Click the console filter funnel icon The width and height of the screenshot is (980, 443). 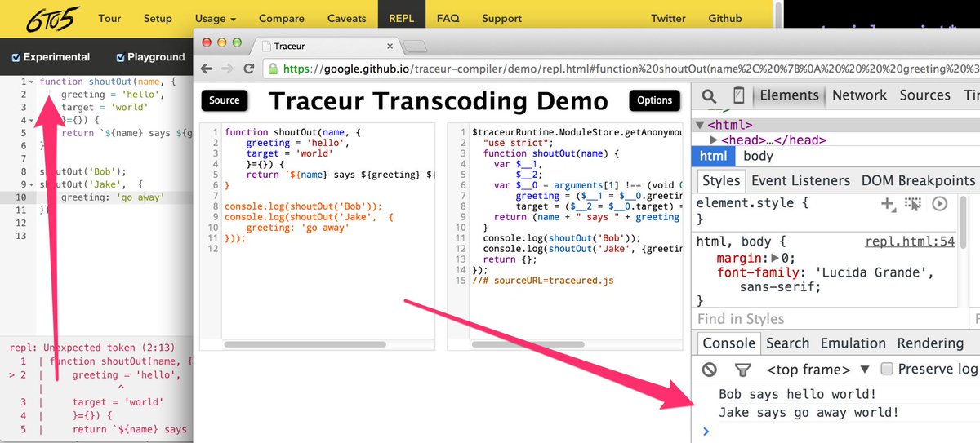point(742,370)
